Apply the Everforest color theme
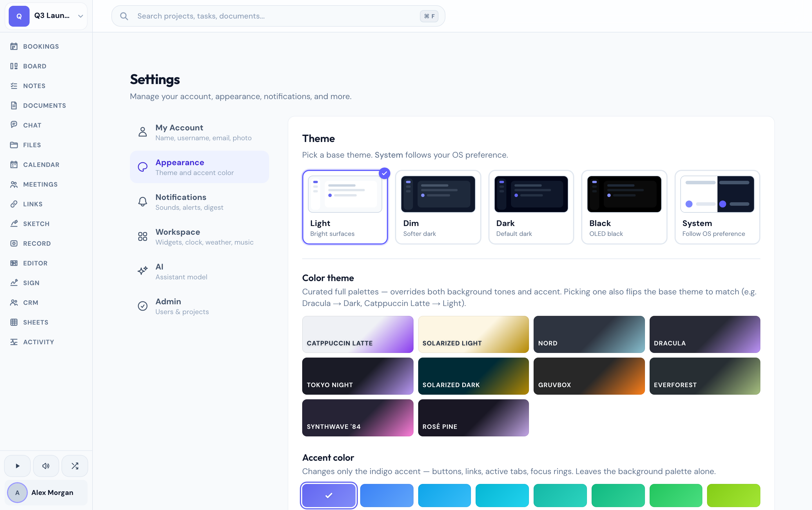This screenshot has width=812, height=510. [x=705, y=376]
